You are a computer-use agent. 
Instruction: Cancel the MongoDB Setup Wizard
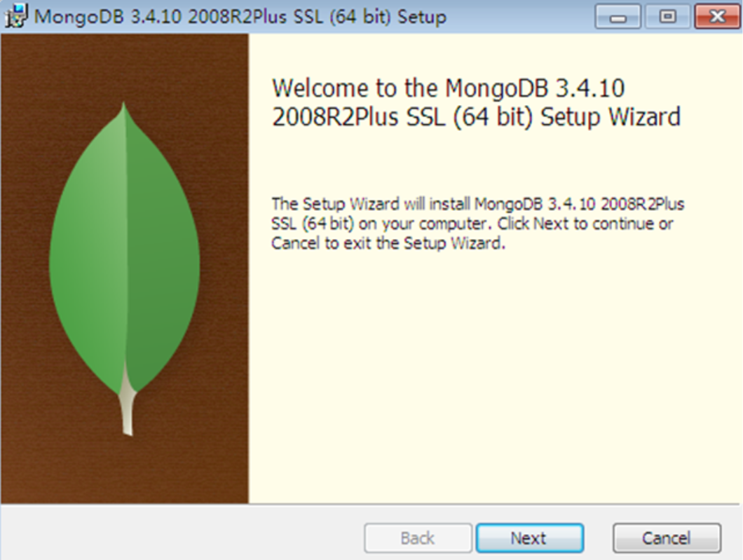click(x=667, y=538)
